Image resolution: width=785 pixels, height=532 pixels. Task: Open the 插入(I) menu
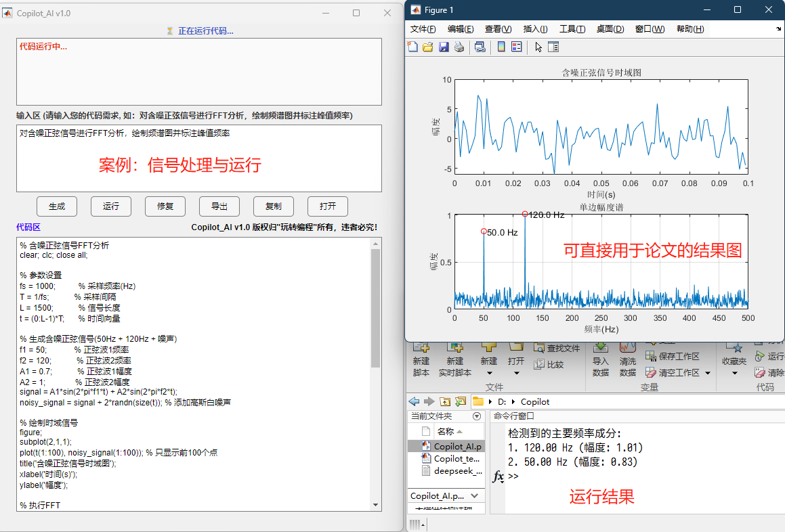(535, 29)
